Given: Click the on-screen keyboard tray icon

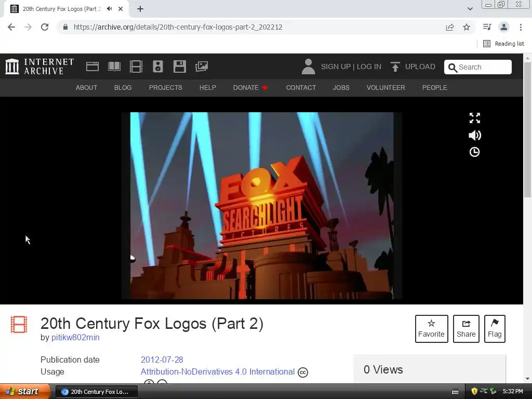Looking at the screenshot, I should [x=455, y=392].
